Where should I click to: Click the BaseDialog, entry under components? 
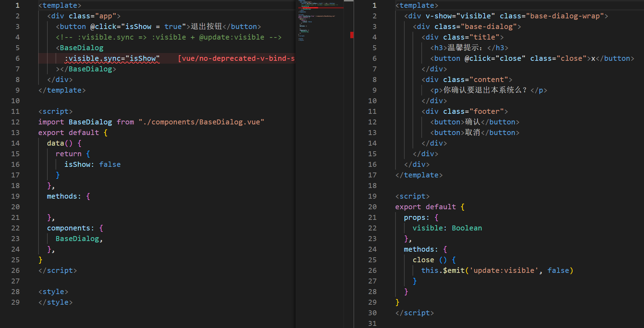[79, 239]
